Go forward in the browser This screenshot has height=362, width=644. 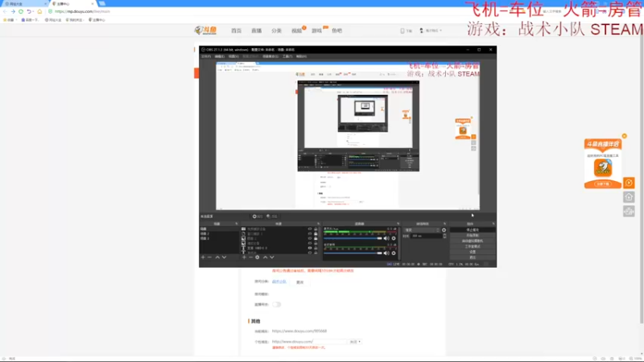tap(13, 11)
